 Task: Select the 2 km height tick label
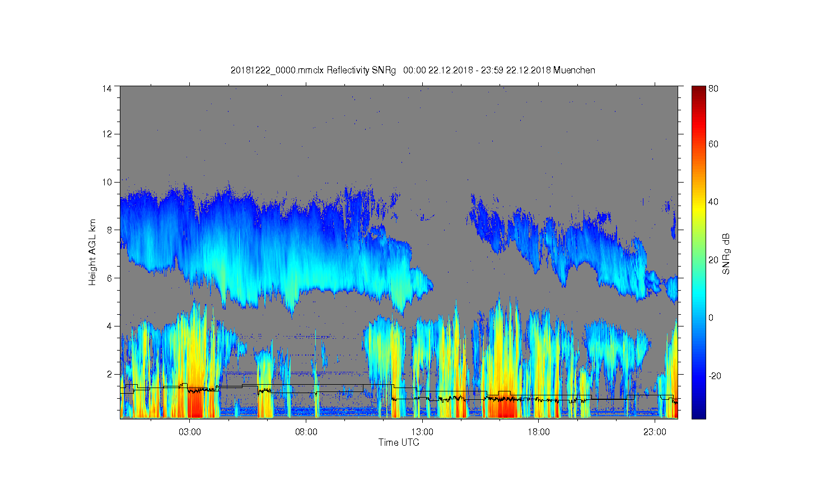pos(110,374)
